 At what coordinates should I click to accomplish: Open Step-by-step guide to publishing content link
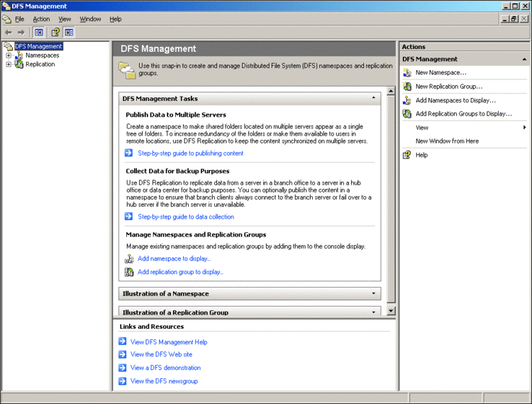(191, 153)
